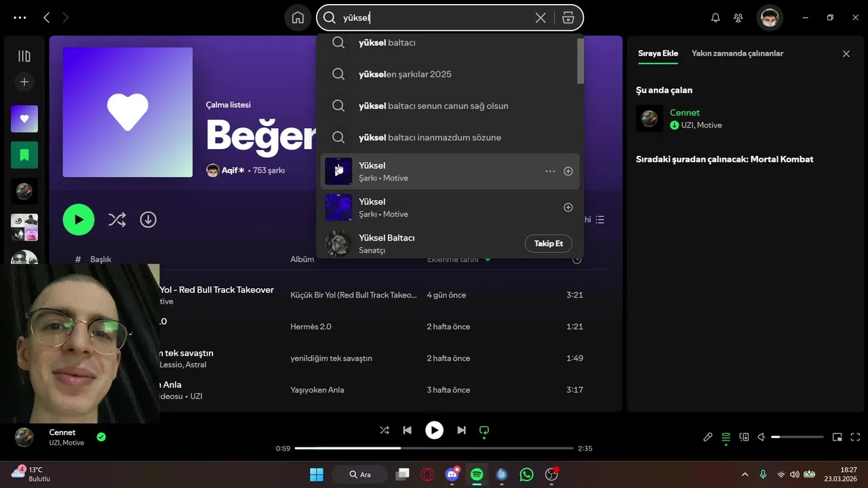Adjust the volume slider

[797, 437]
